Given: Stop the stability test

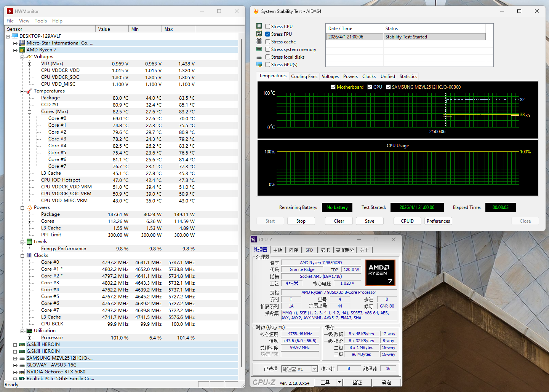Looking at the screenshot, I should tap(301, 221).
